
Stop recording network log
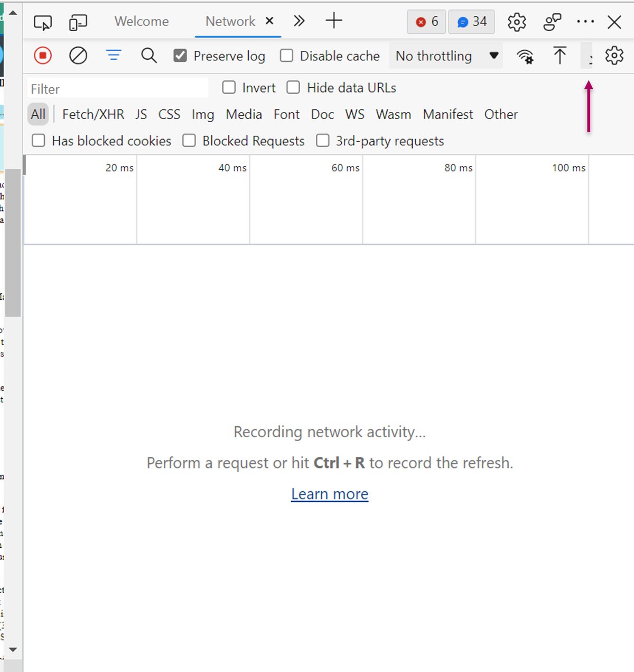tap(43, 56)
